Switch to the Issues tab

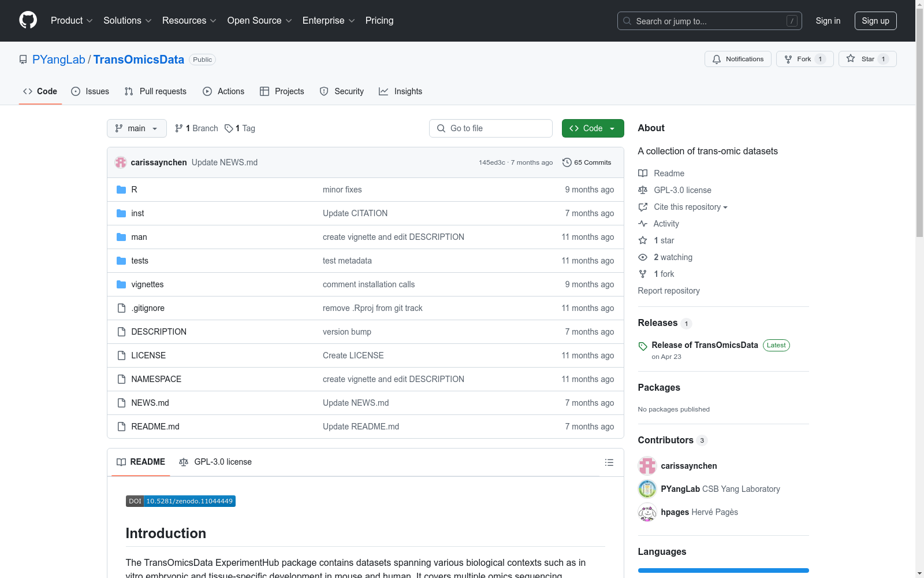click(x=90, y=91)
